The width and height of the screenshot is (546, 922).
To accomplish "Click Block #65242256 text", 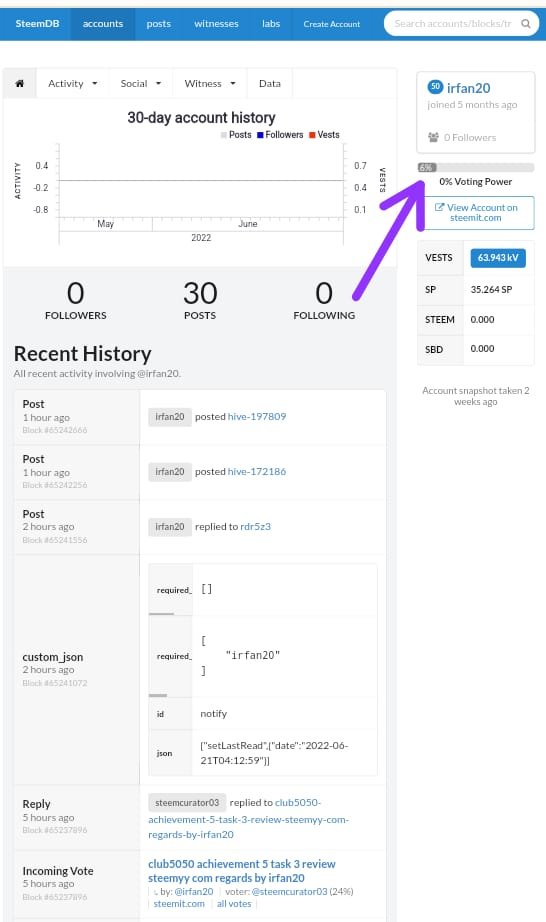I will click(55, 485).
